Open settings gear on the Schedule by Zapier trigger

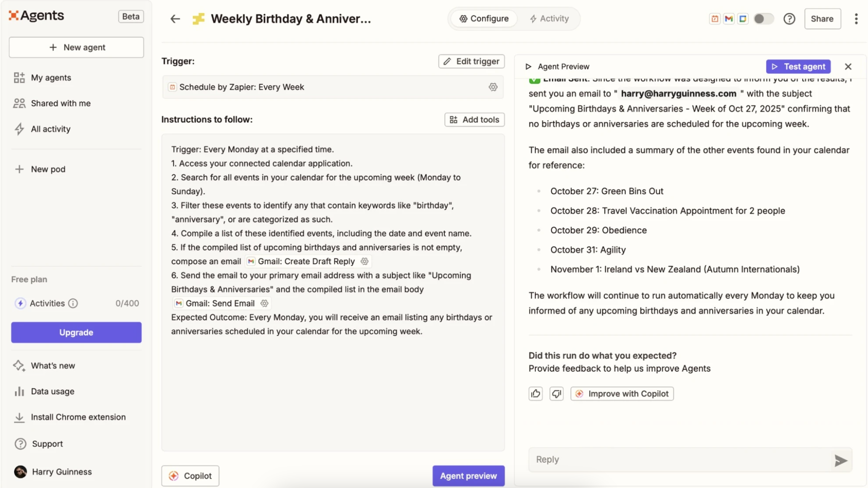[493, 87]
